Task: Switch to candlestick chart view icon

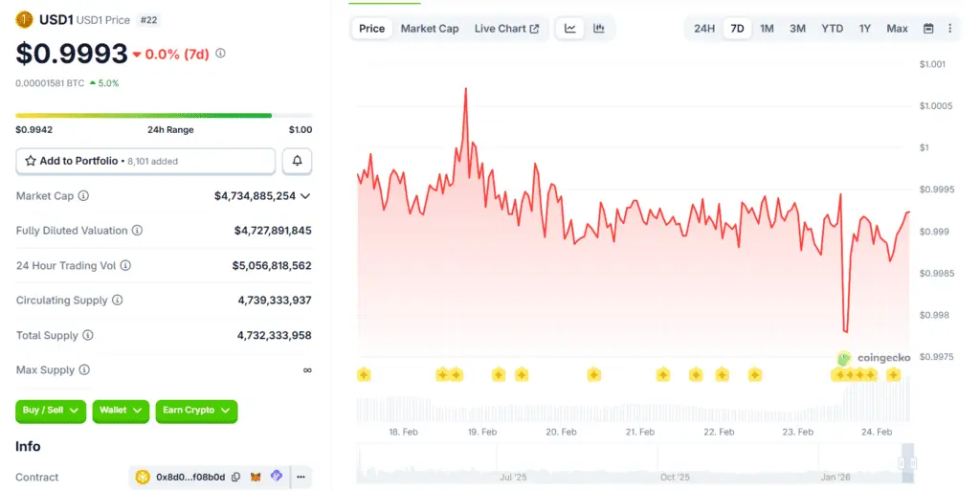Action: pos(599,29)
